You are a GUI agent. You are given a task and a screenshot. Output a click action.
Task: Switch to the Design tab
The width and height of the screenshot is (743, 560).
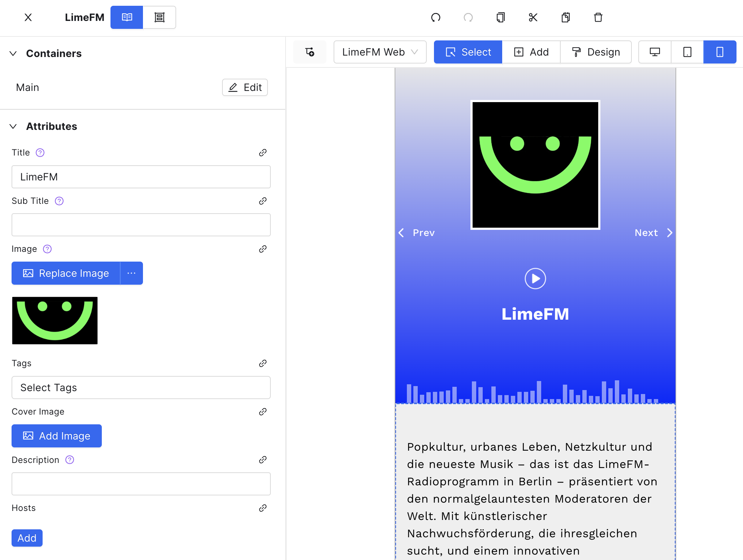tap(596, 52)
